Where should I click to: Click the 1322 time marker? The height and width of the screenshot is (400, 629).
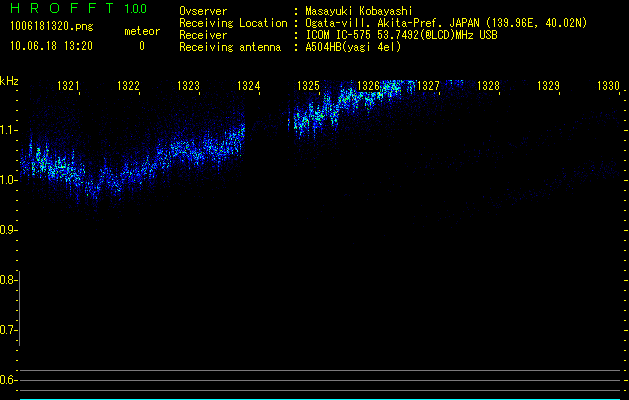(128, 85)
